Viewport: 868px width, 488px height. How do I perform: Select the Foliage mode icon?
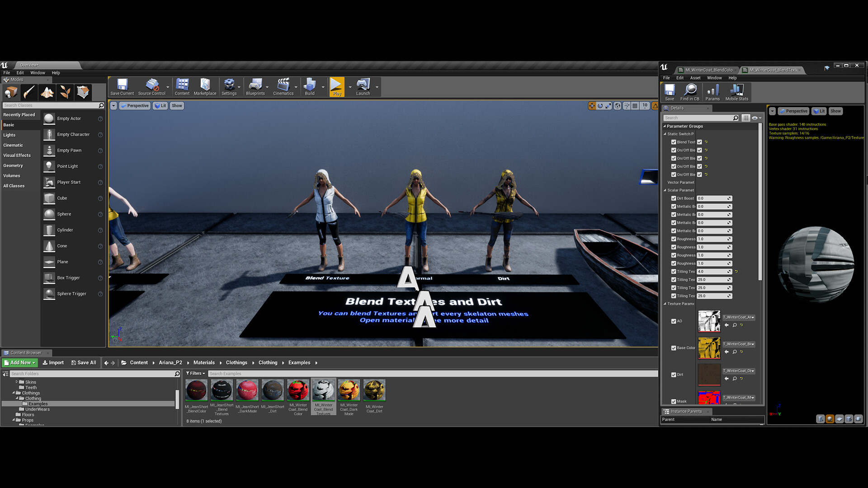[x=65, y=93]
